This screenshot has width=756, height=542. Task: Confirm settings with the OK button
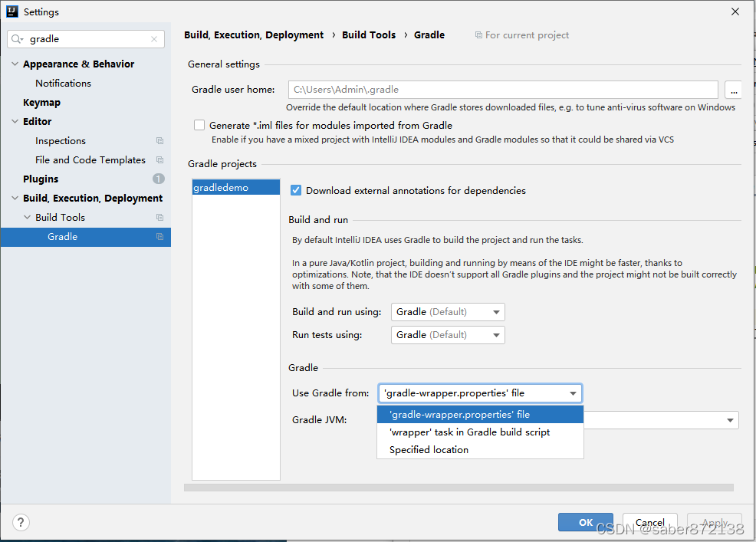(585, 522)
